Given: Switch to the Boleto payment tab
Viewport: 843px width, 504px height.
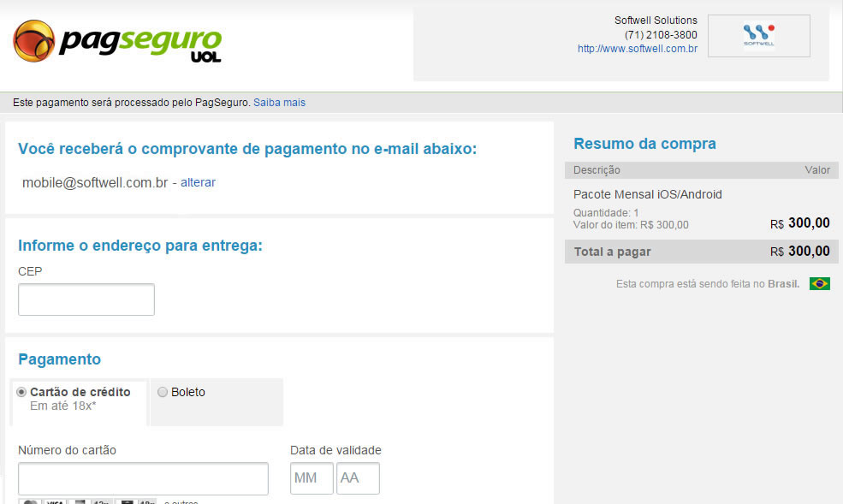Looking at the screenshot, I should 216,401.
